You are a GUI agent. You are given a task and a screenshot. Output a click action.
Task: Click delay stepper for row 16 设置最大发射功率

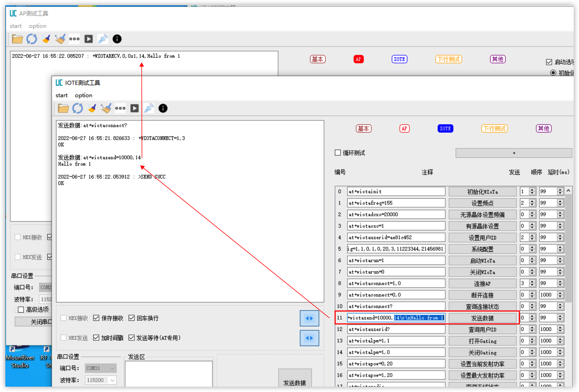point(560,375)
